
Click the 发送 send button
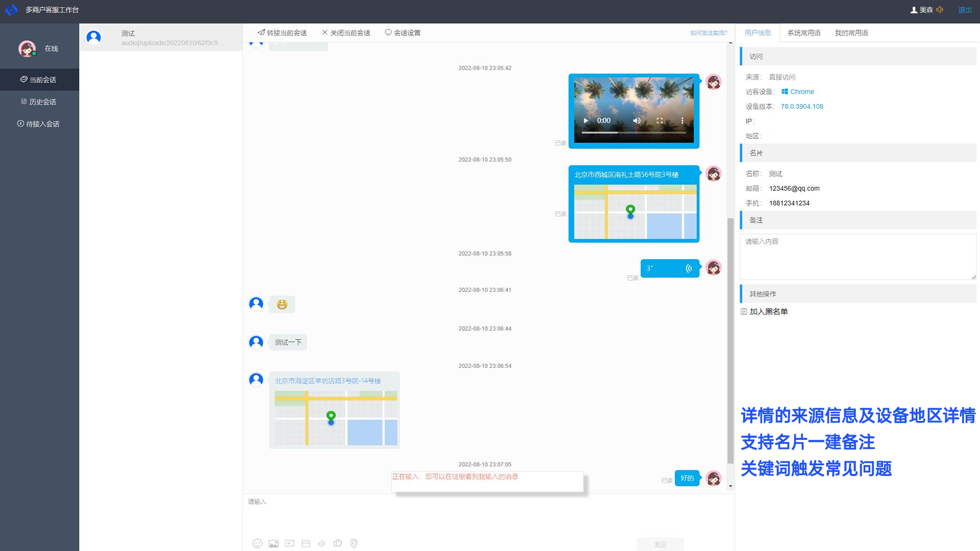[x=660, y=544]
